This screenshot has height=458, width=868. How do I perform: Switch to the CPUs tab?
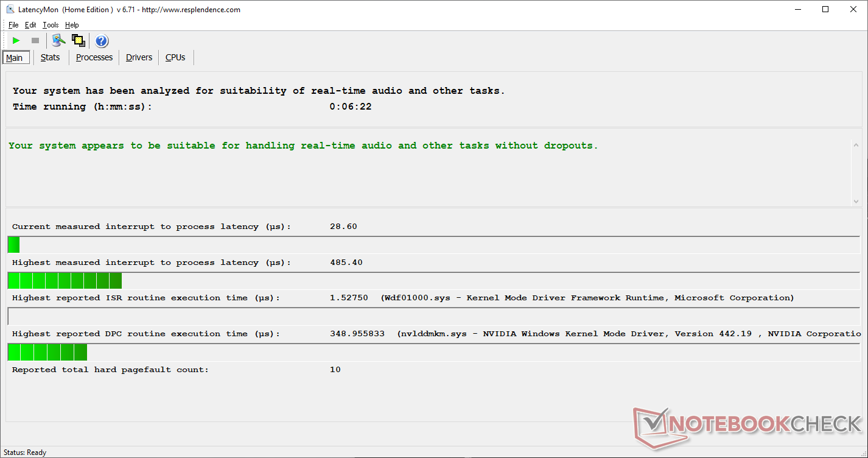(175, 57)
